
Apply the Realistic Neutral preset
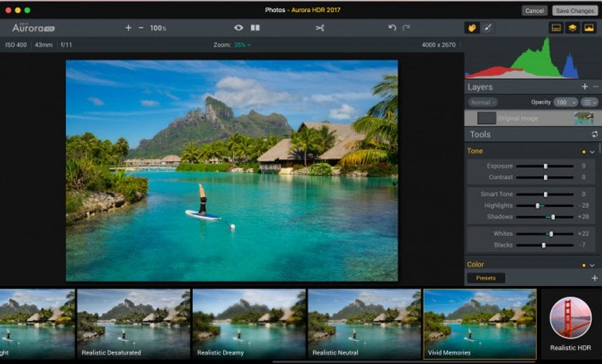[364, 324]
